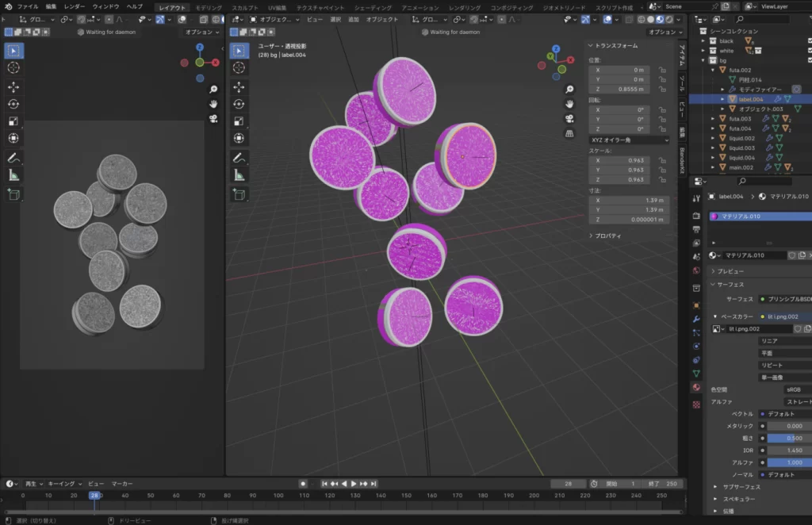Choose the Annotate pencil tool in the left viewport

point(13,157)
